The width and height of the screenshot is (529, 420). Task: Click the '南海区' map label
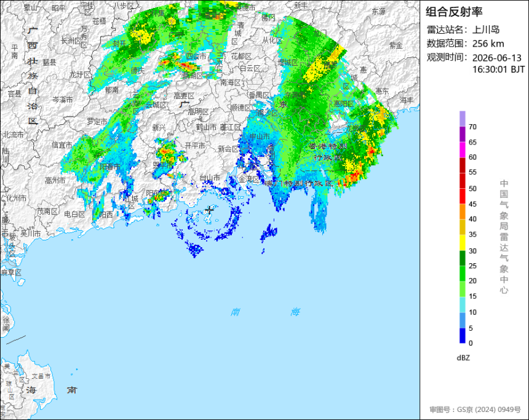click(x=231, y=82)
